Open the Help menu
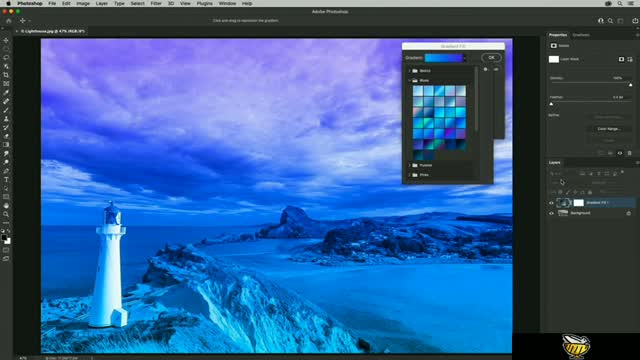640x360 pixels. click(x=247, y=3)
